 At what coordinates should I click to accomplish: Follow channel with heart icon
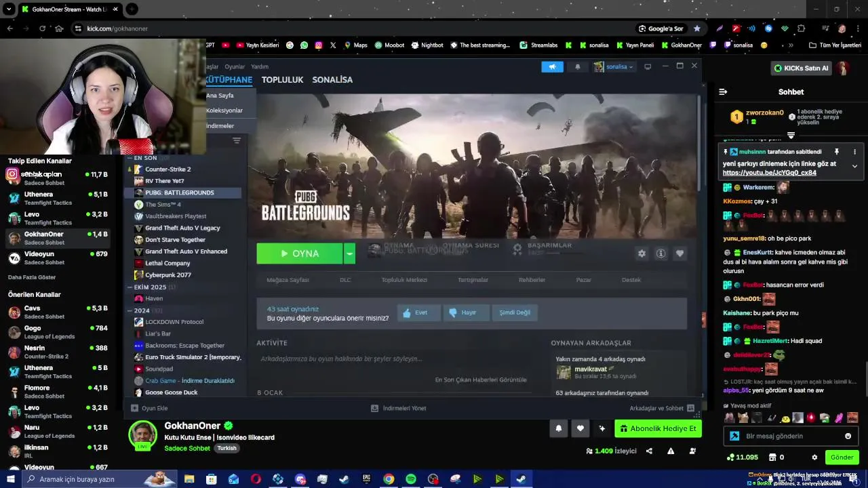[x=580, y=428]
